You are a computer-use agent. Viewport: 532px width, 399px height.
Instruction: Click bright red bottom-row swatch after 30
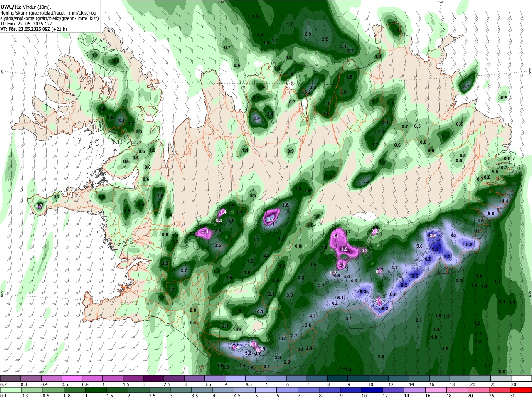[521, 390]
